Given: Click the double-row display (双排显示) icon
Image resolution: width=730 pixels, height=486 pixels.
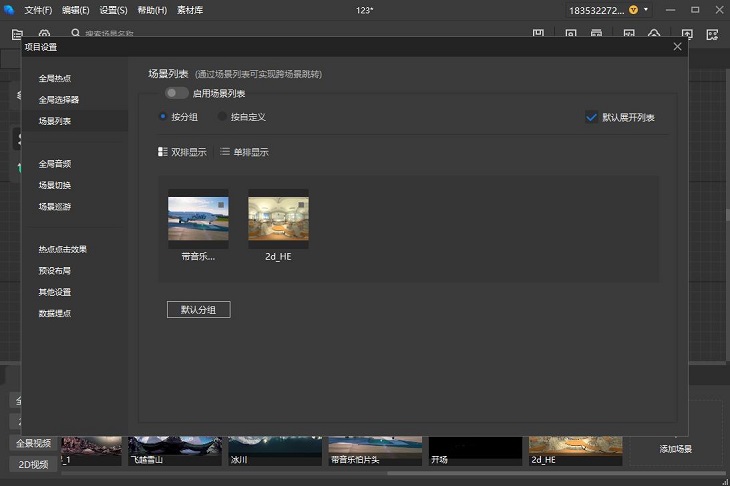Looking at the screenshot, I should point(163,152).
